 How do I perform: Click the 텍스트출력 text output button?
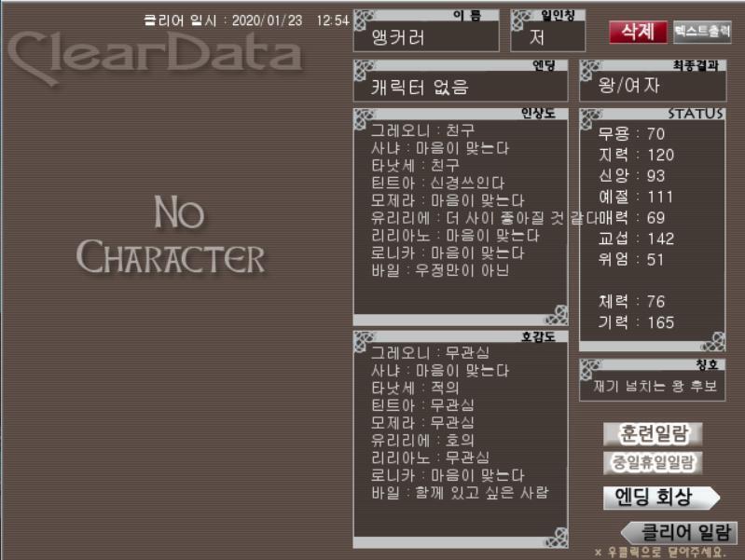pyautogui.click(x=702, y=32)
